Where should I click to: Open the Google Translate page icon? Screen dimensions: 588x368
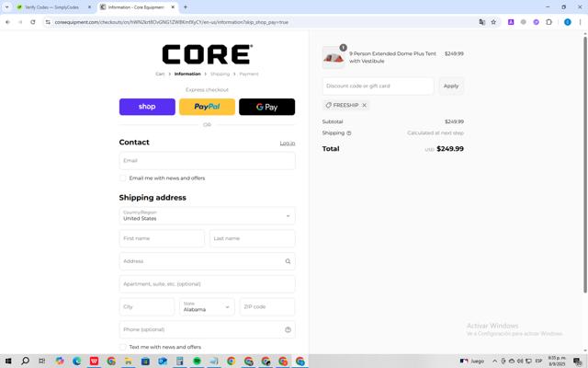481,22
